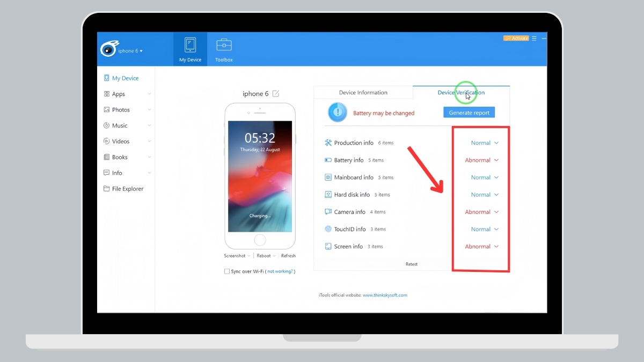Open the www.thinkskysoft.com link
The width and height of the screenshot is (644, 362).
385,295
